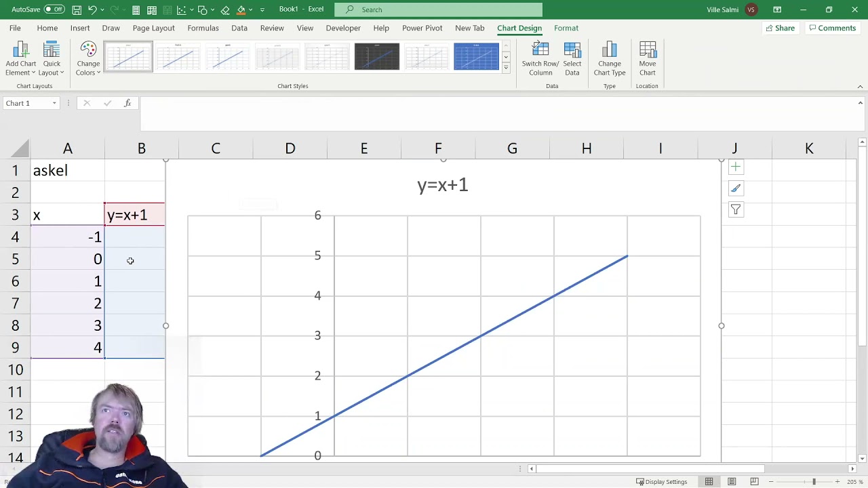This screenshot has height=488, width=868.
Task: Expand the formula bar with the chevron
Action: [861, 103]
